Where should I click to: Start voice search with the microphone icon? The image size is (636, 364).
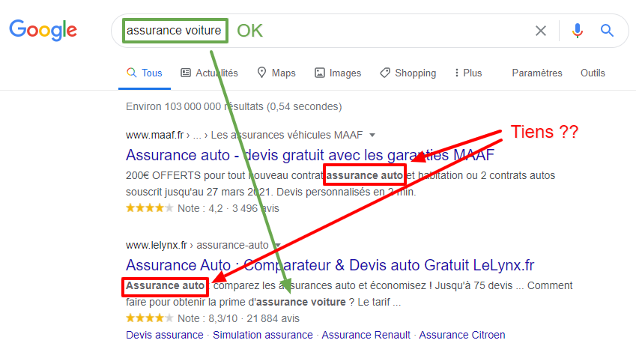pyautogui.click(x=578, y=31)
